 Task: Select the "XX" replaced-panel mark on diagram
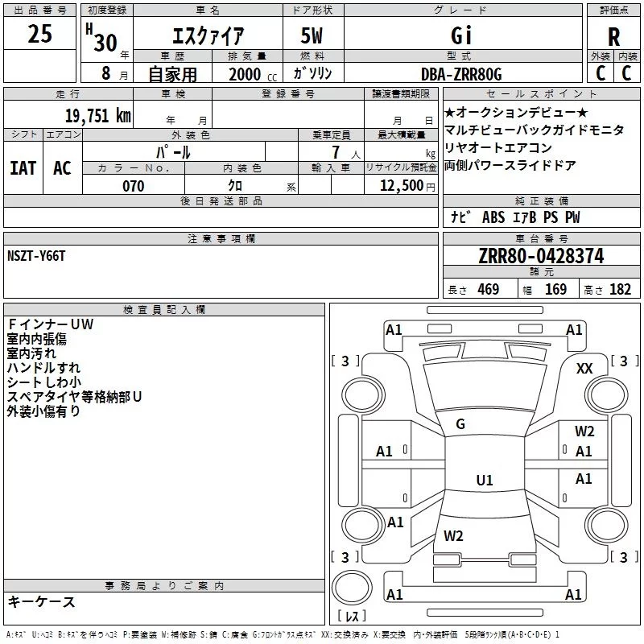pos(584,369)
